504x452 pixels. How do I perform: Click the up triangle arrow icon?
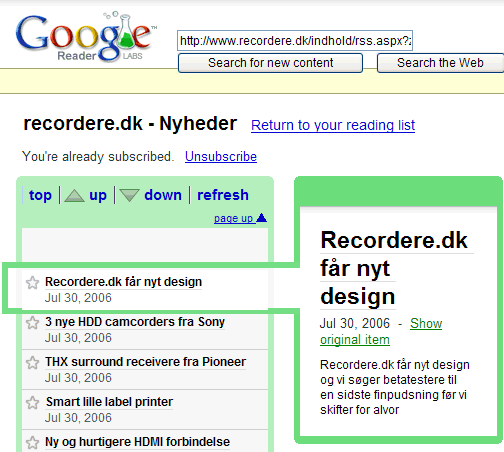[74, 195]
